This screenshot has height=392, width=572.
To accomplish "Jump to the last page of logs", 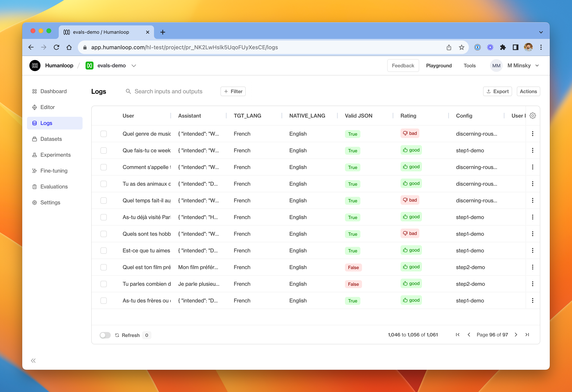I will coord(528,335).
